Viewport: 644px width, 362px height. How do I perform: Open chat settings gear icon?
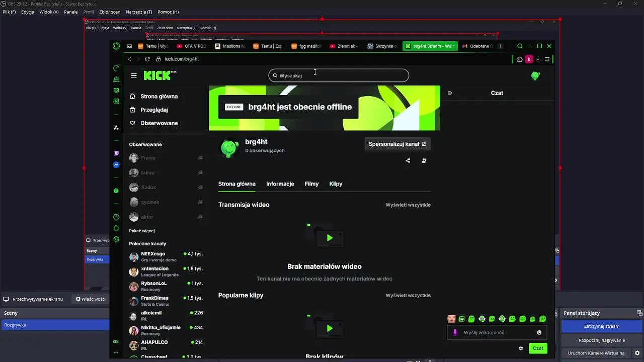click(x=521, y=348)
